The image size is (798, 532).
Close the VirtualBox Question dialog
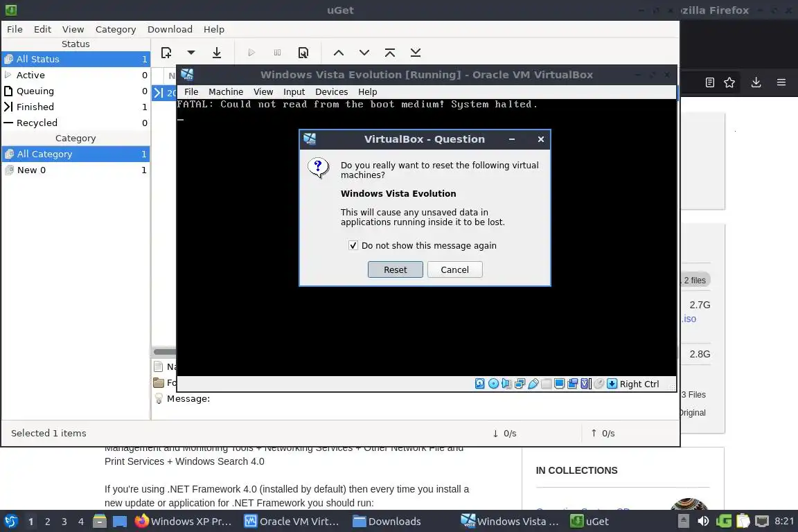[541, 139]
